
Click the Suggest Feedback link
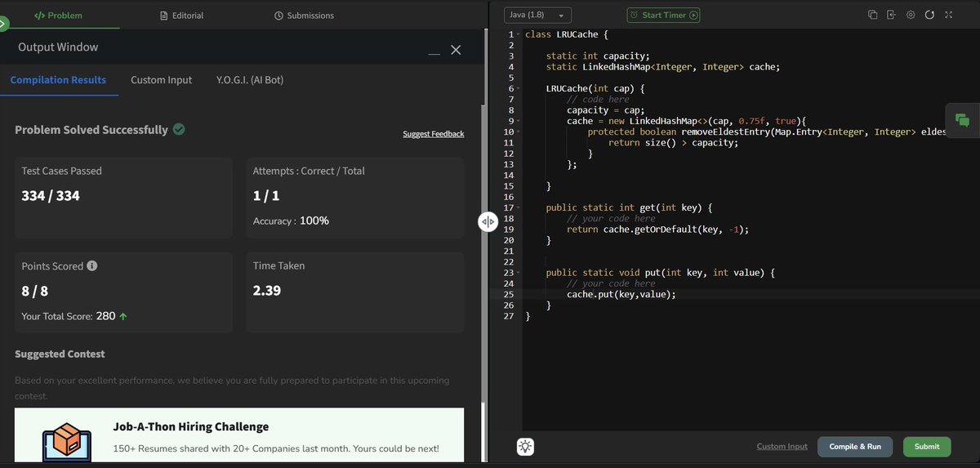click(x=433, y=134)
